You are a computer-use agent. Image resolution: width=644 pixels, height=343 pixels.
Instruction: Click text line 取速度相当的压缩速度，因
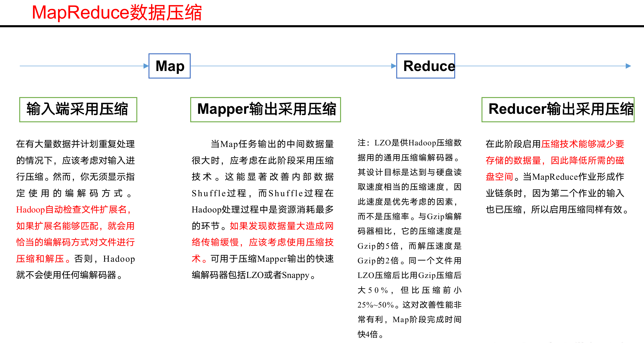pos(410,187)
